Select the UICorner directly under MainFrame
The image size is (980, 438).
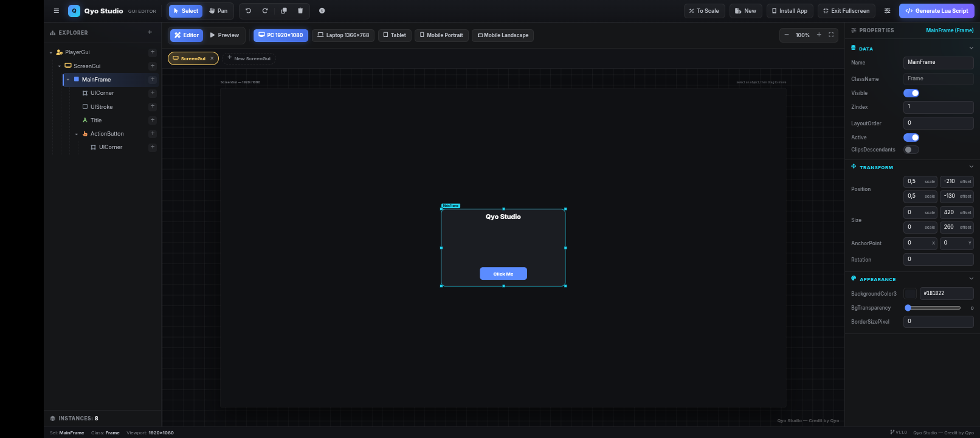[x=102, y=93]
